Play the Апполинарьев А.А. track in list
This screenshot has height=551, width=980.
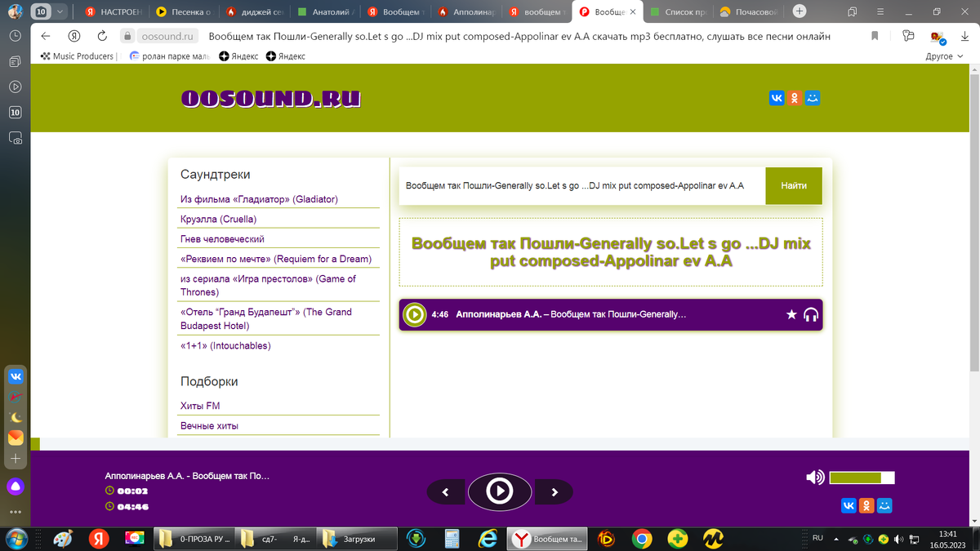coord(415,314)
